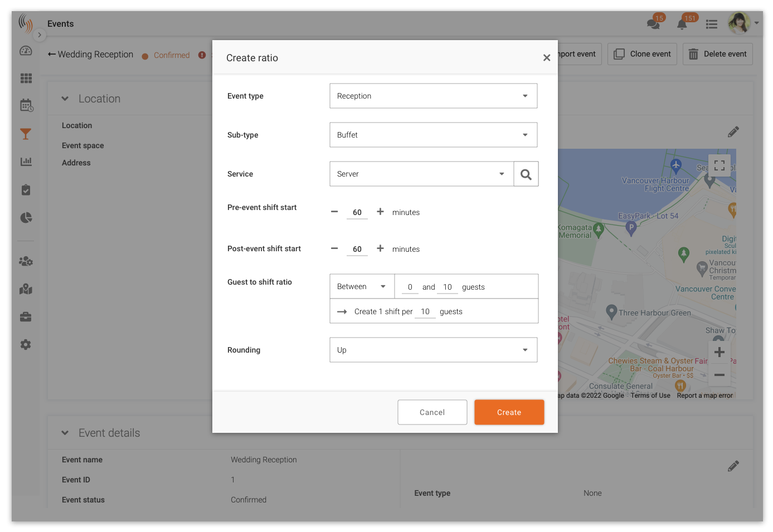This screenshot has height=532, width=773.
Task: Click the Vancouver Harbour Flight Centre pin
Action: point(676,165)
